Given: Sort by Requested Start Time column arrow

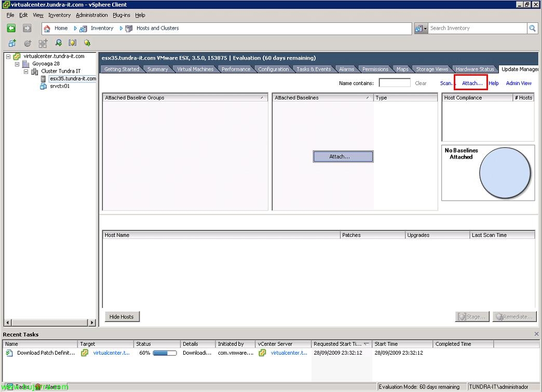Looking at the screenshot, I should (367, 344).
